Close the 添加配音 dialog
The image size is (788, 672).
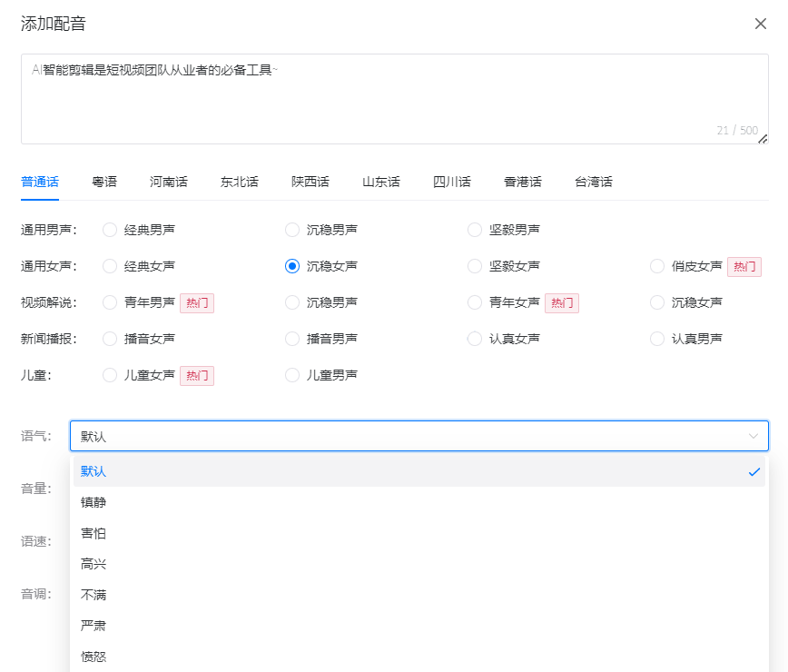pos(761,24)
